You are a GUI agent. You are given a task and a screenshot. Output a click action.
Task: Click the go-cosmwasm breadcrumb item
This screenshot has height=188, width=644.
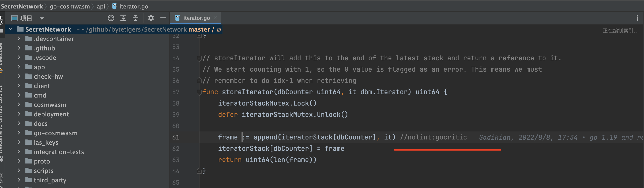pos(69,7)
